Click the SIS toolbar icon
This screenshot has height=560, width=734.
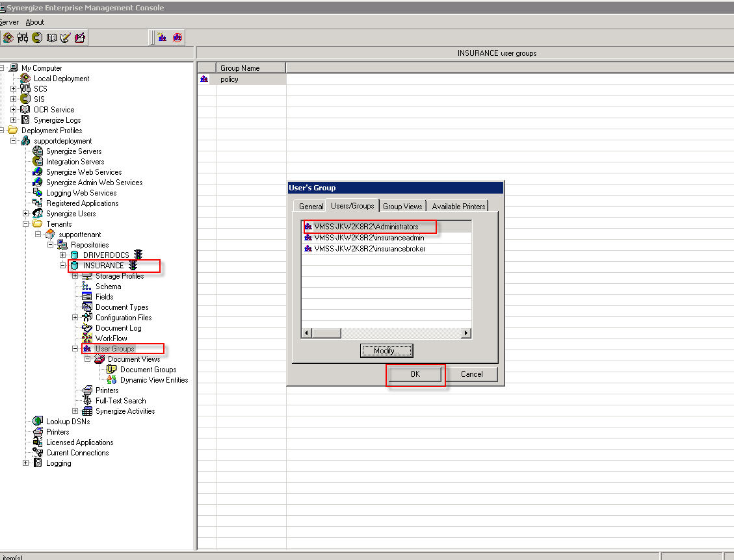tap(37, 38)
